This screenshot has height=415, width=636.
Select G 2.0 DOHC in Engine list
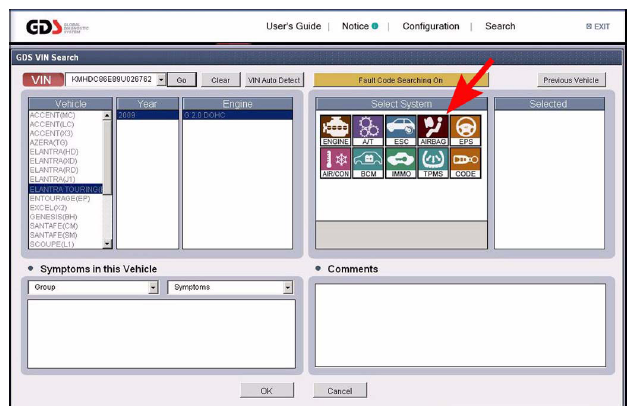pyautogui.click(x=237, y=115)
